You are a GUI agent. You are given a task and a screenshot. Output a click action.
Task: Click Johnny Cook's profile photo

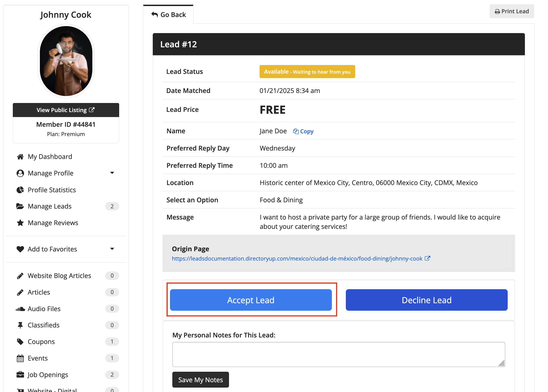coord(66,61)
